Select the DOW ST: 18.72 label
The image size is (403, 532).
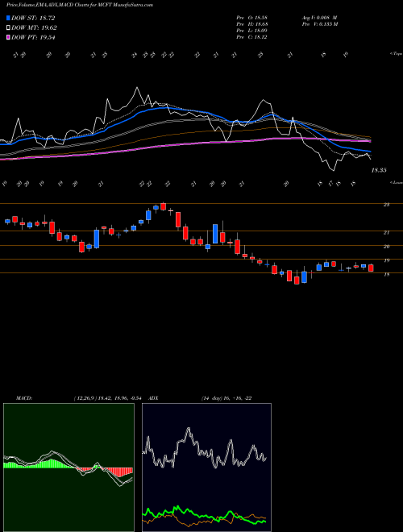click(x=33, y=18)
